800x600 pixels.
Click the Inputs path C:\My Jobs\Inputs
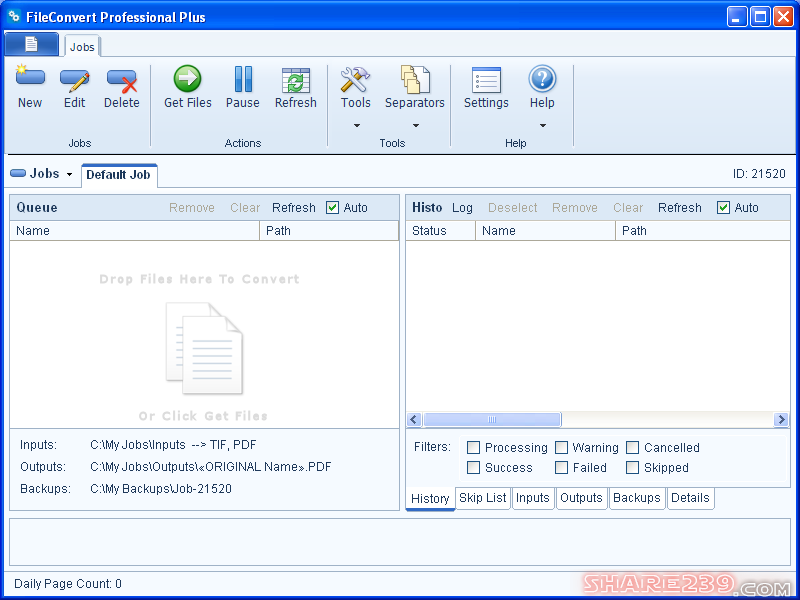[x=138, y=445]
